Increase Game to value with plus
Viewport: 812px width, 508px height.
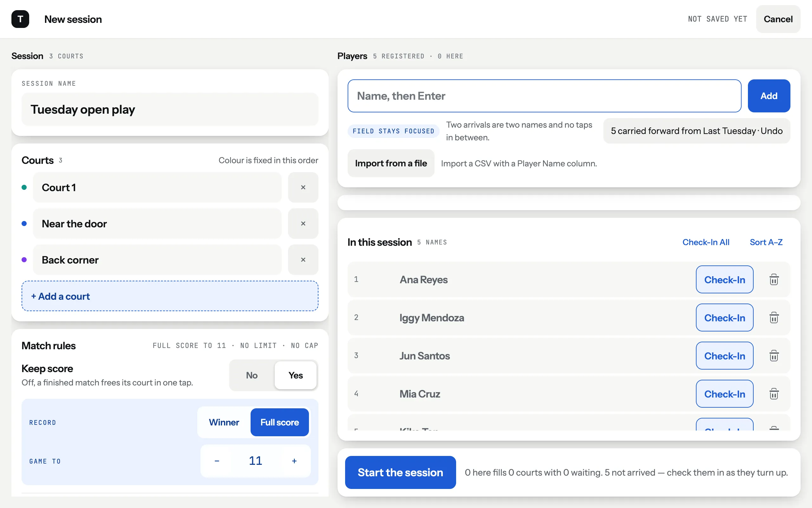point(294,461)
